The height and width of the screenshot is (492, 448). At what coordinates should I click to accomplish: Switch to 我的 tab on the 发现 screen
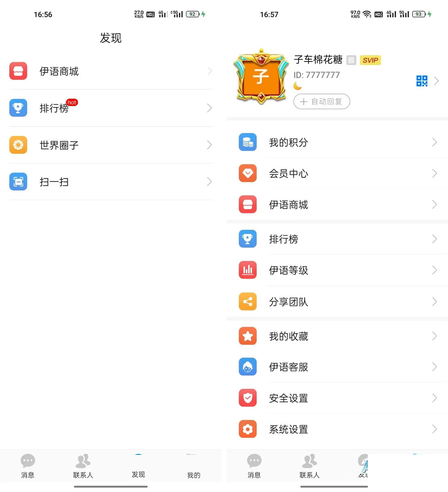coord(193,467)
